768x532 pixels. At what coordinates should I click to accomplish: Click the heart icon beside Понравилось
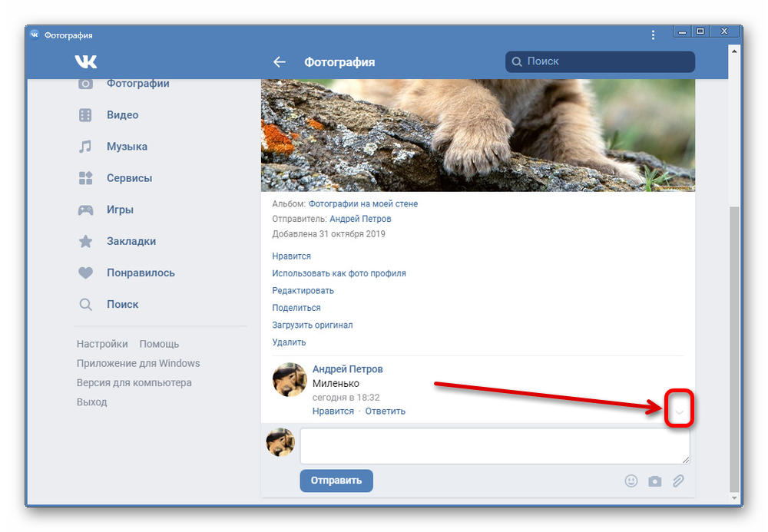[85, 273]
